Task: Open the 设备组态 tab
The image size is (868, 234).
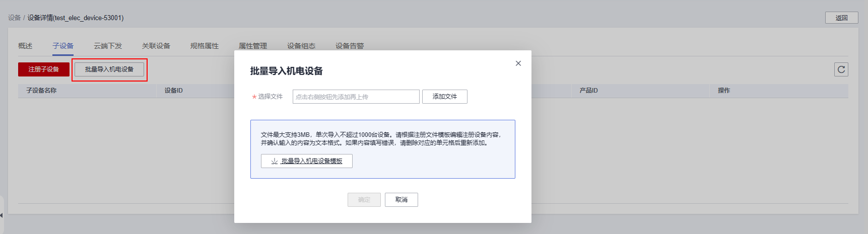Action: click(x=301, y=46)
